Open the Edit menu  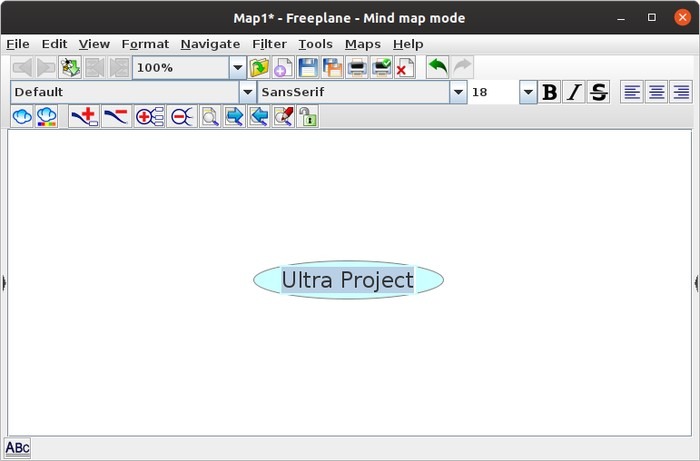coord(54,44)
